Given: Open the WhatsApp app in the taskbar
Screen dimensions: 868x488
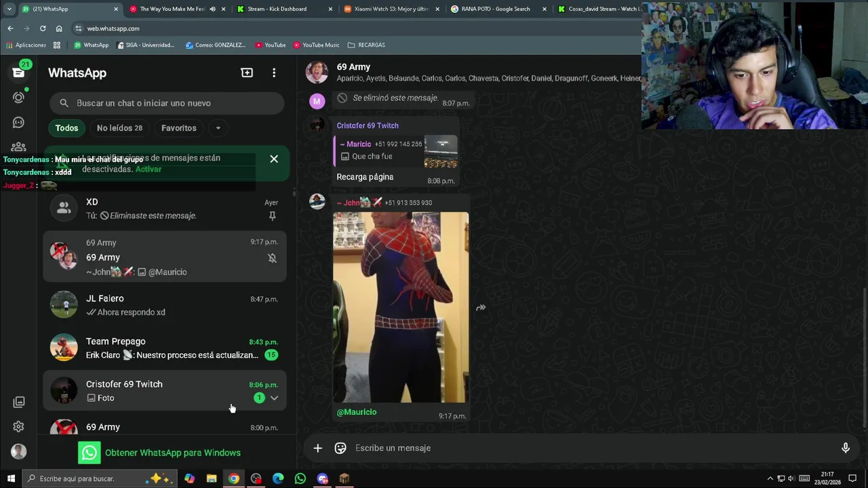Looking at the screenshot, I should (300, 479).
